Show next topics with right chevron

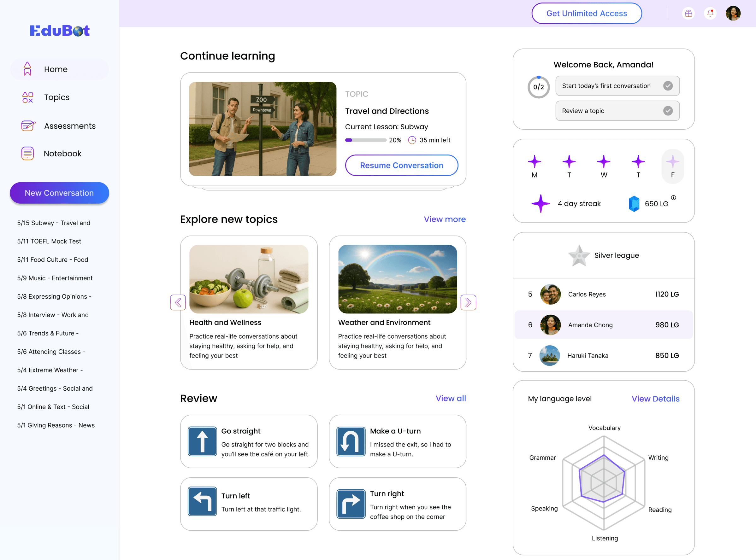point(468,302)
